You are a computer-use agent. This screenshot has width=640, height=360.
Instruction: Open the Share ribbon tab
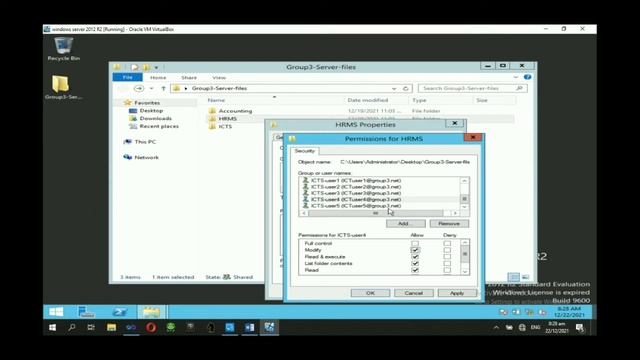click(x=189, y=78)
